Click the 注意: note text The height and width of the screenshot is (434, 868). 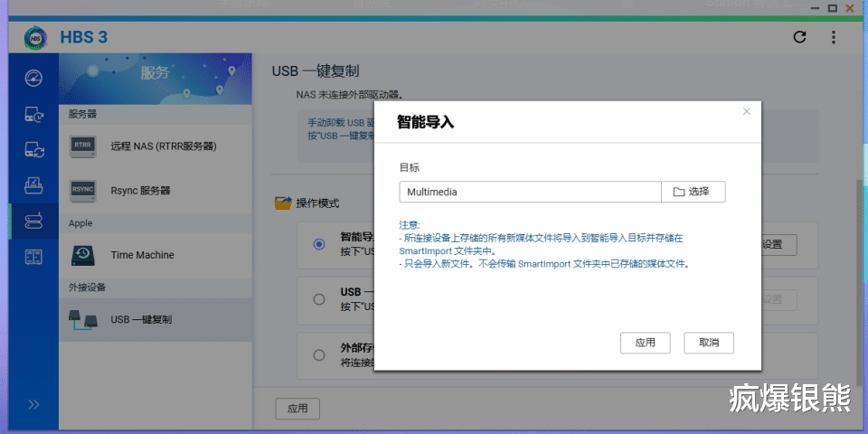click(x=410, y=225)
